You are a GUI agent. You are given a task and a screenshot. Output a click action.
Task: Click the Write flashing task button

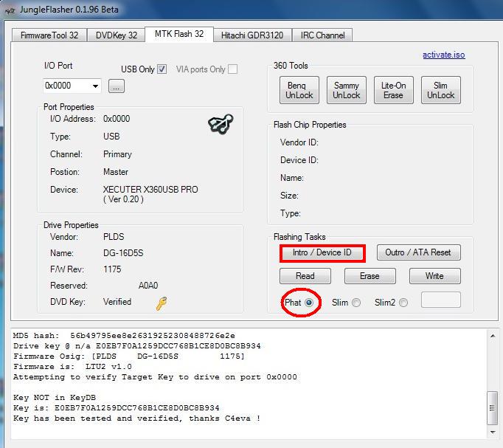click(x=434, y=276)
